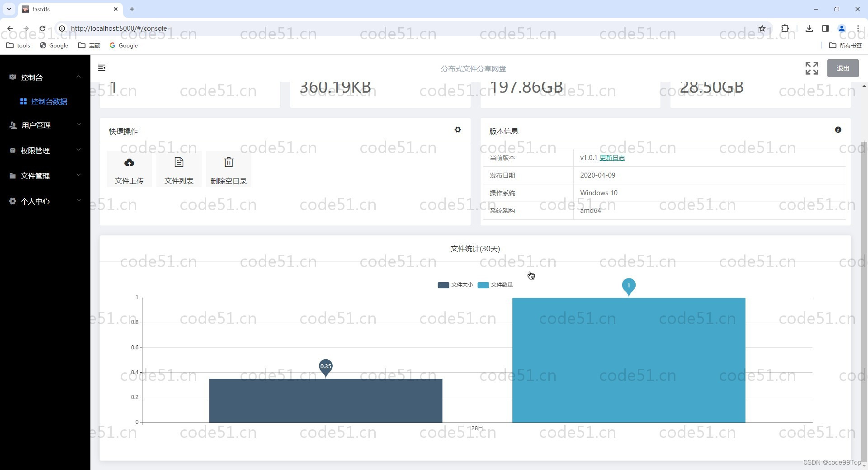Open the Chrome three-dot menu
Image resolution: width=868 pixels, height=470 pixels.
(858, 28)
